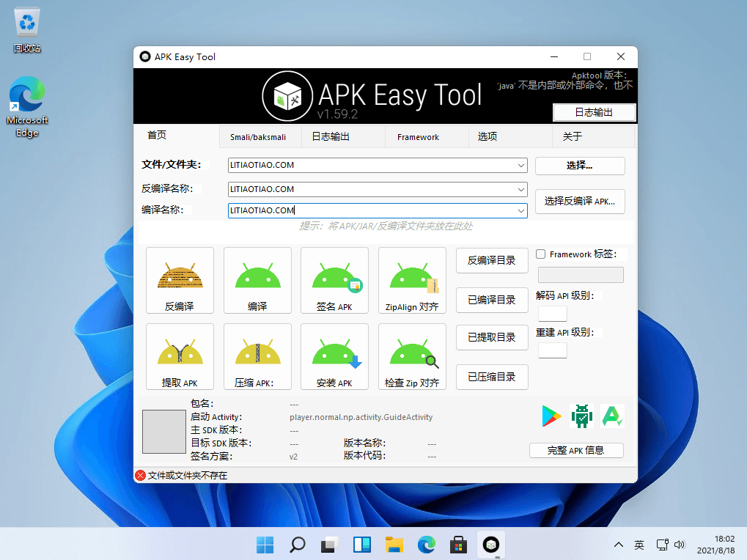The image size is (747, 560).
Task: Click the APK Easy Tool cube logo
Action: pyautogui.click(x=287, y=96)
